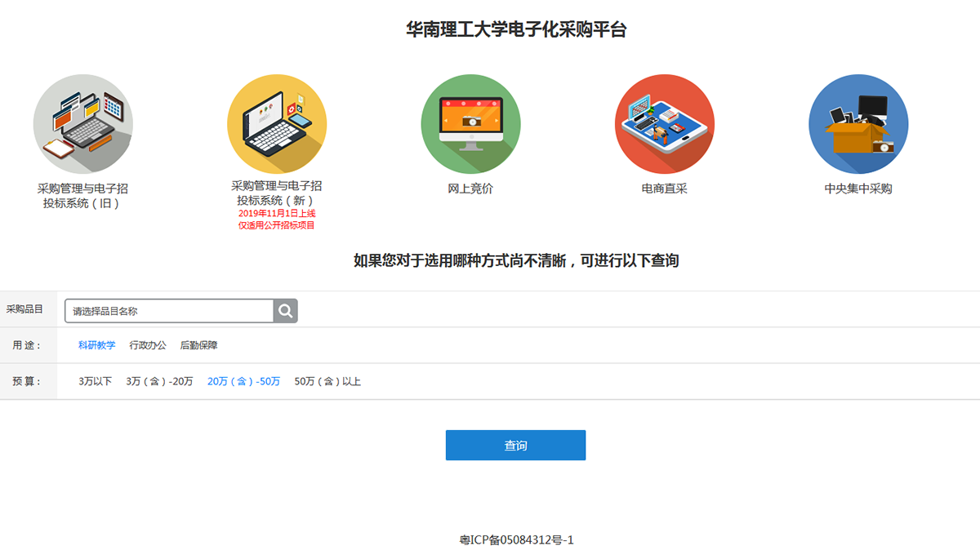Viewport: 980px width, 546px height.
Task: Open 采购管理与电子招投标系统（旧）link text
Action: coord(82,196)
